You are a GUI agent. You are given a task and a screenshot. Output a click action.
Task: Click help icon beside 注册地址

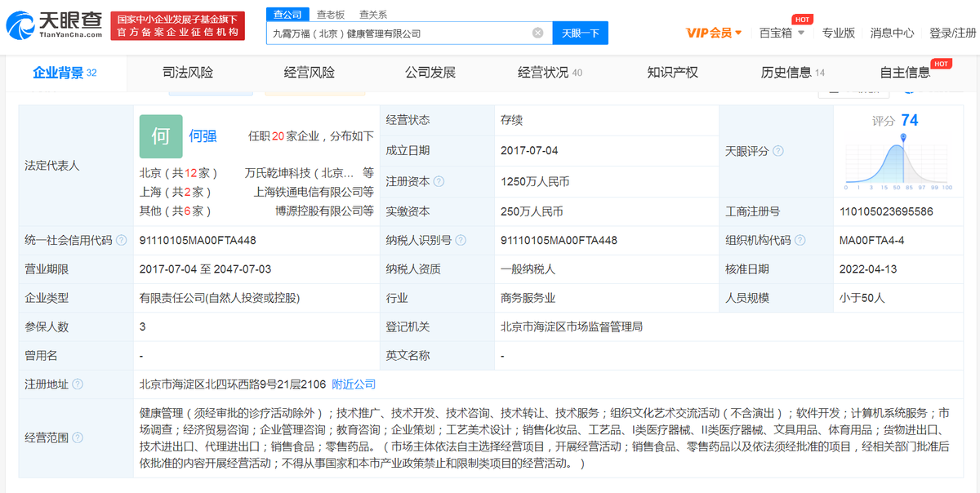78,384
